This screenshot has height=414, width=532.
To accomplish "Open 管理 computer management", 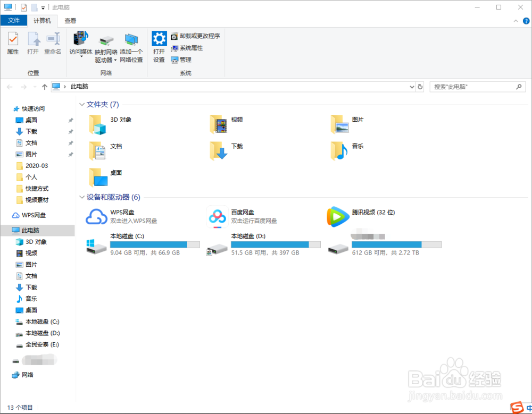I will (182, 59).
